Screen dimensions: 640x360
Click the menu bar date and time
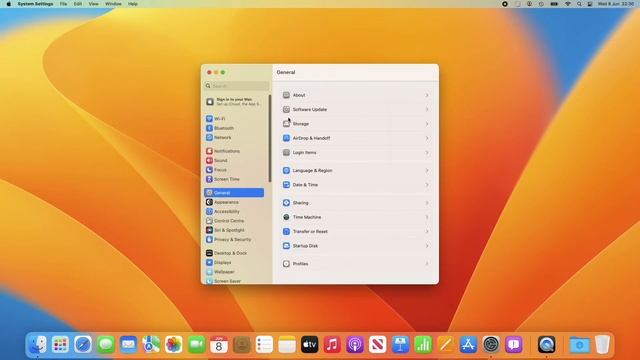click(x=616, y=4)
